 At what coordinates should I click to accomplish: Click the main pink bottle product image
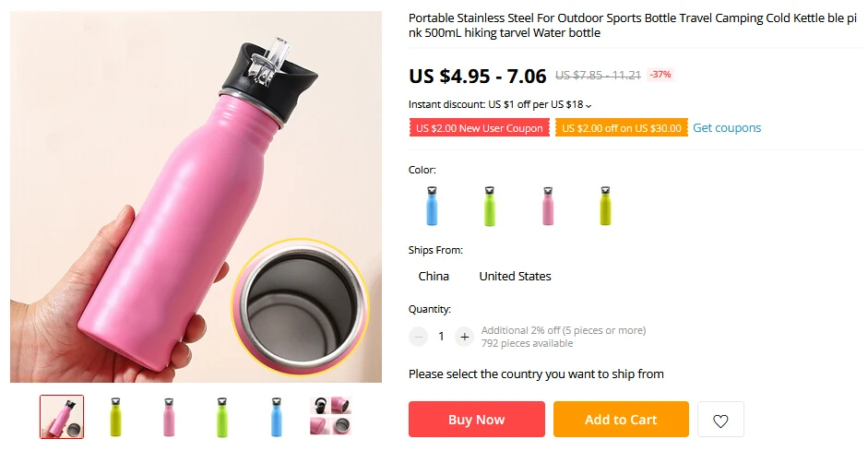(x=196, y=196)
